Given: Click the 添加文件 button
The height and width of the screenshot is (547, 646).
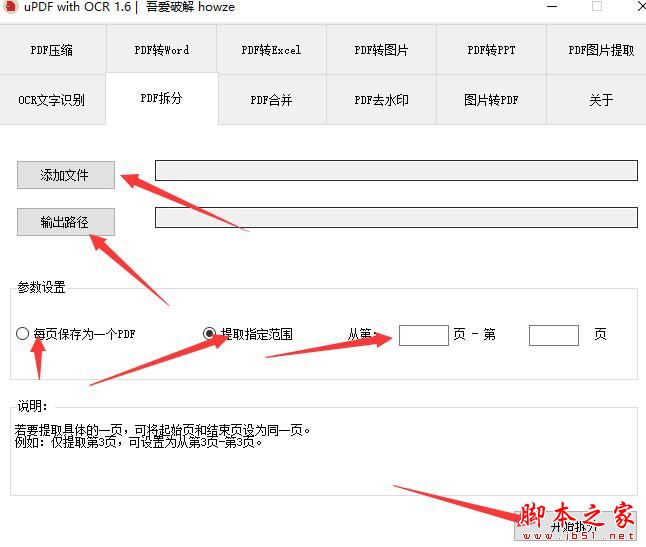Looking at the screenshot, I should pyautogui.click(x=66, y=175).
